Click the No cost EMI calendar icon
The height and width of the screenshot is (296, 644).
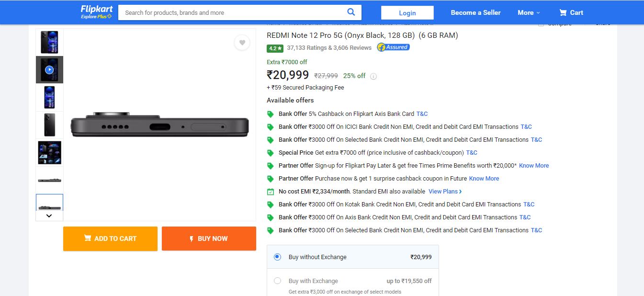pyautogui.click(x=270, y=192)
